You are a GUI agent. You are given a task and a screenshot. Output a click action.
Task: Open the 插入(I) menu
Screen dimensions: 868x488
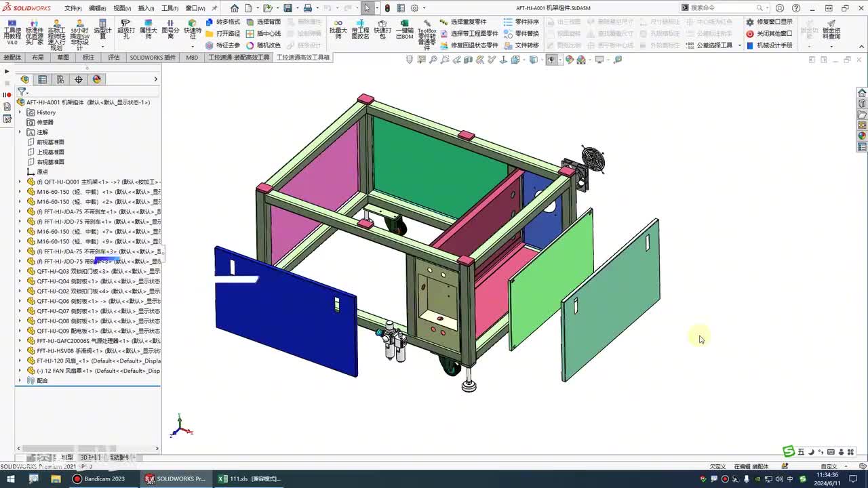click(146, 8)
